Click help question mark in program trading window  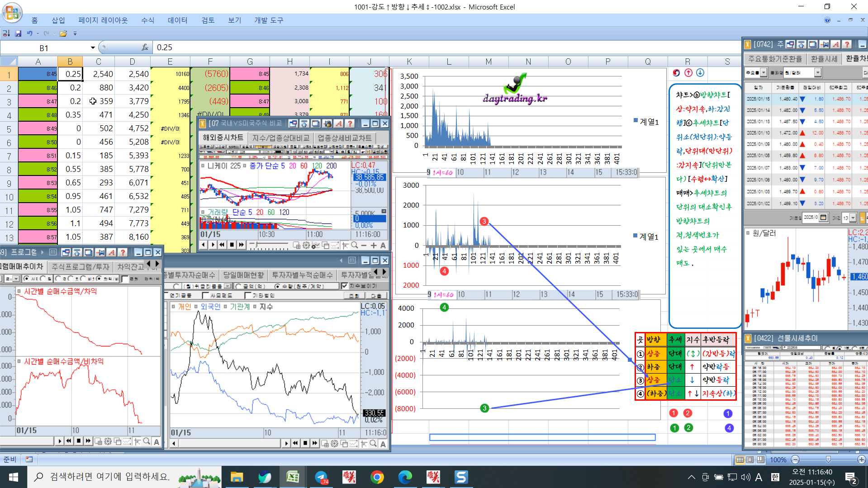tap(123, 252)
